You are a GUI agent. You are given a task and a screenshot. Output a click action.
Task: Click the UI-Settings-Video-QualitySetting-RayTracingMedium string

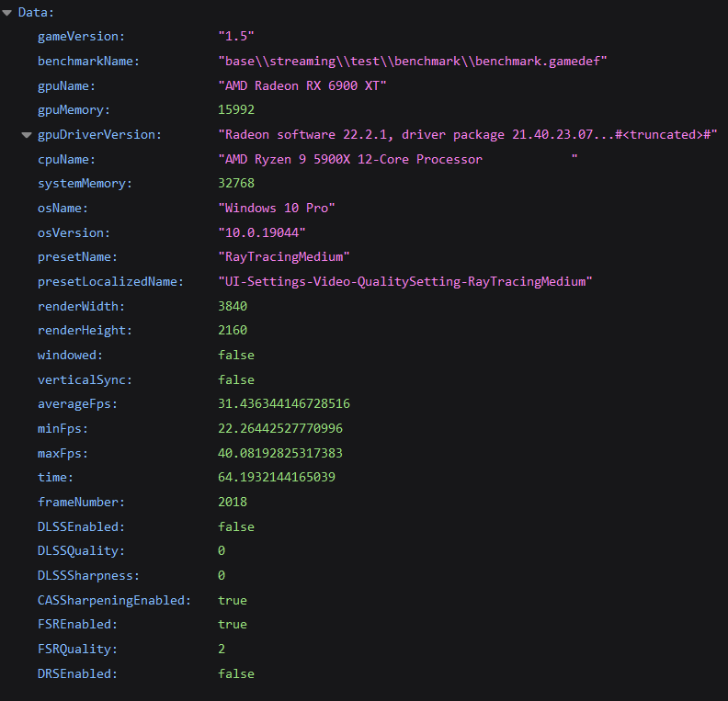(x=405, y=282)
